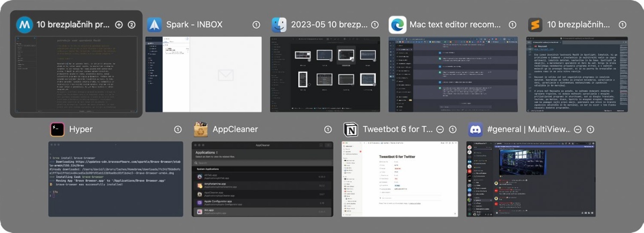Screen dimensions: 644x233
Task: Click the 'Spark - INBOX' window title
Action: point(194,25)
